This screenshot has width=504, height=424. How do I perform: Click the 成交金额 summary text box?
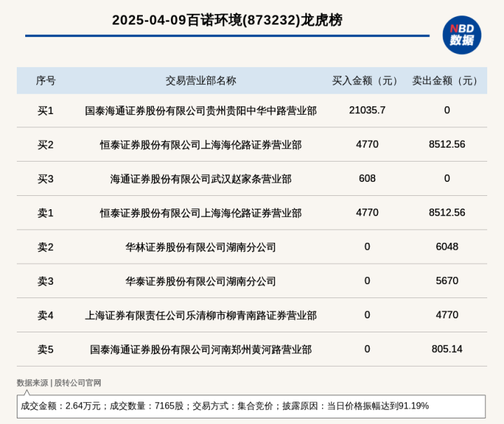click(251, 407)
